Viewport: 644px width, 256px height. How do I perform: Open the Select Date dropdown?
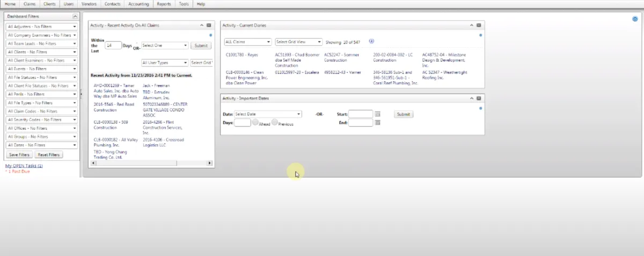pyautogui.click(x=268, y=114)
